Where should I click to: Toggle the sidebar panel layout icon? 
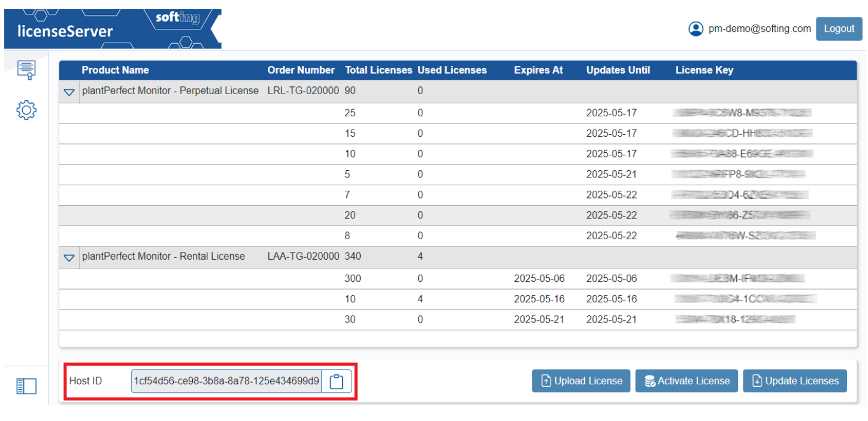pos(26,386)
